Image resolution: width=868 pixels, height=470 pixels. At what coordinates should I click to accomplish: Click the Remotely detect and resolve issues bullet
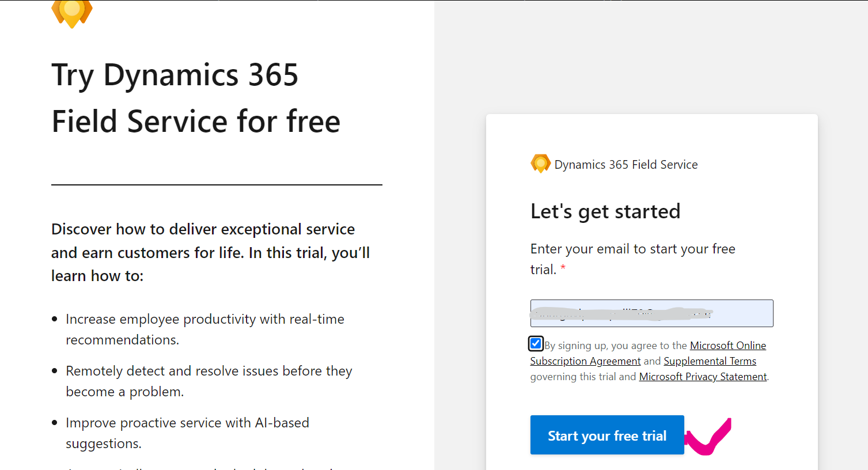pyautogui.click(x=209, y=381)
